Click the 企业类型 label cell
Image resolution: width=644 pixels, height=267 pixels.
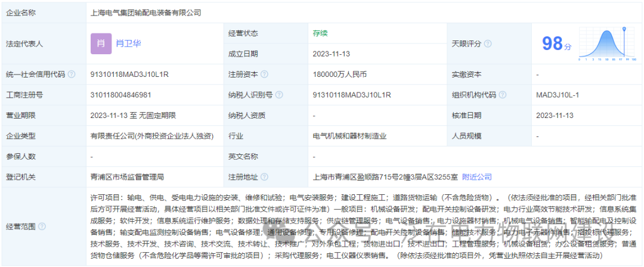(x=44, y=136)
